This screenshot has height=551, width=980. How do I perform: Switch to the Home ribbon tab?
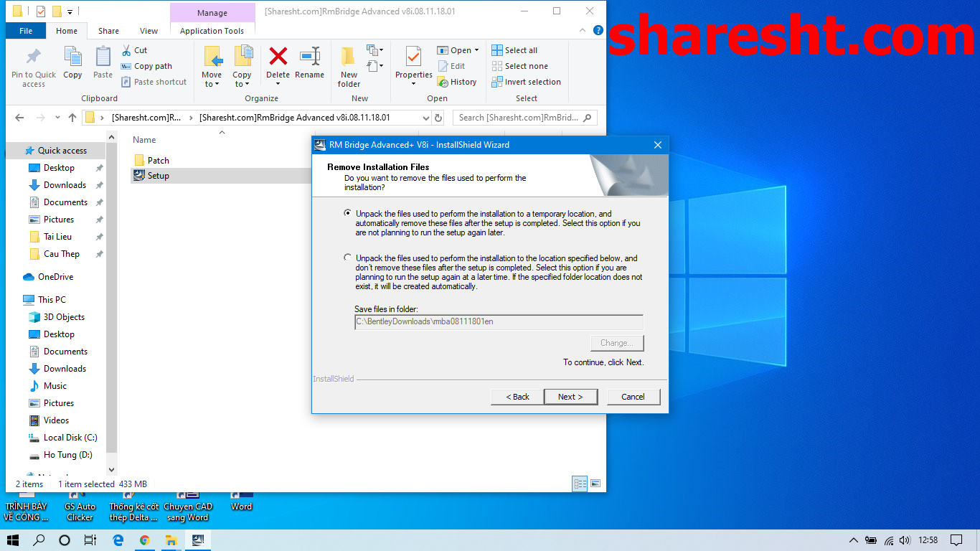[x=67, y=31]
